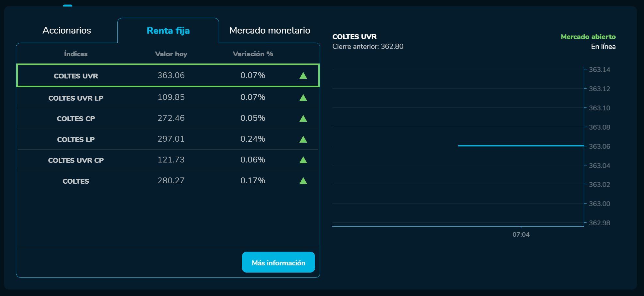
Task: Click the green up-arrow for COLTES LP
Action: point(303,139)
